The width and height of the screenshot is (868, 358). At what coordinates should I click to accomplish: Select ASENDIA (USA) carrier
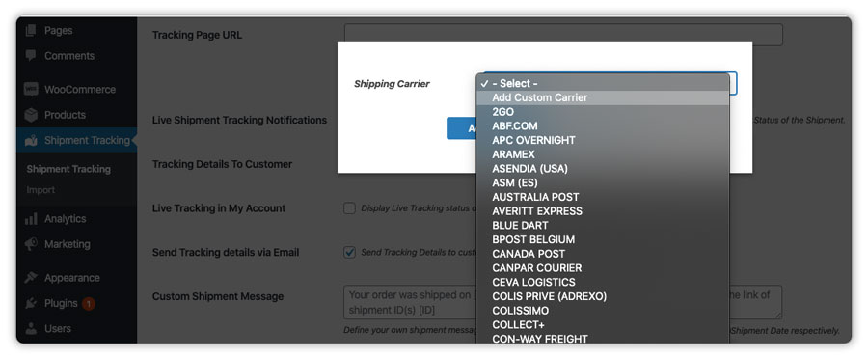point(602,169)
